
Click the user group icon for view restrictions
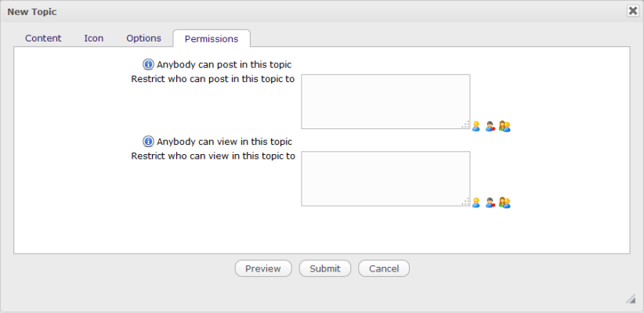[x=505, y=203]
